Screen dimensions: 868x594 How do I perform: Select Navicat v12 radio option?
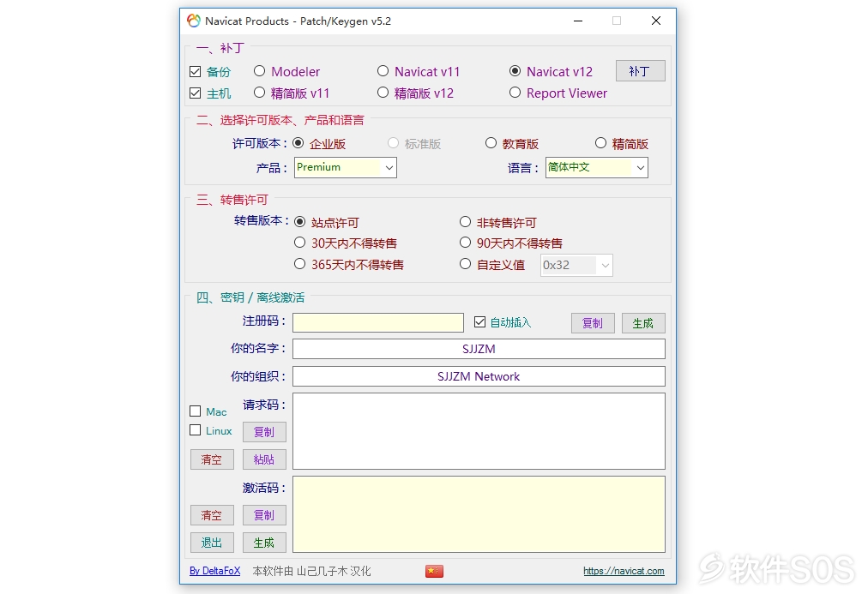coord(515,71)
